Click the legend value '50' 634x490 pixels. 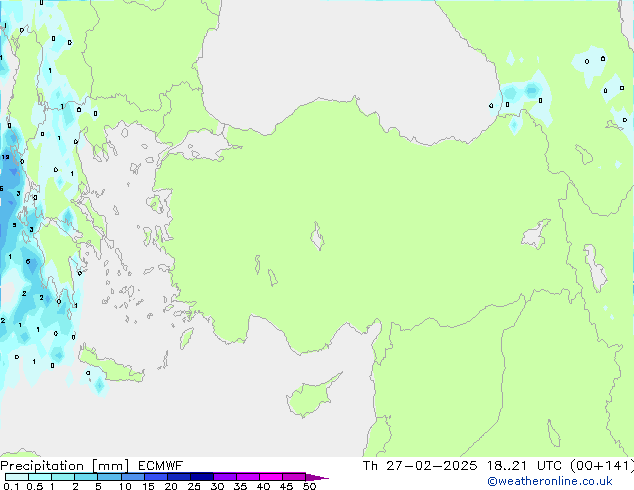click(309, 486)
